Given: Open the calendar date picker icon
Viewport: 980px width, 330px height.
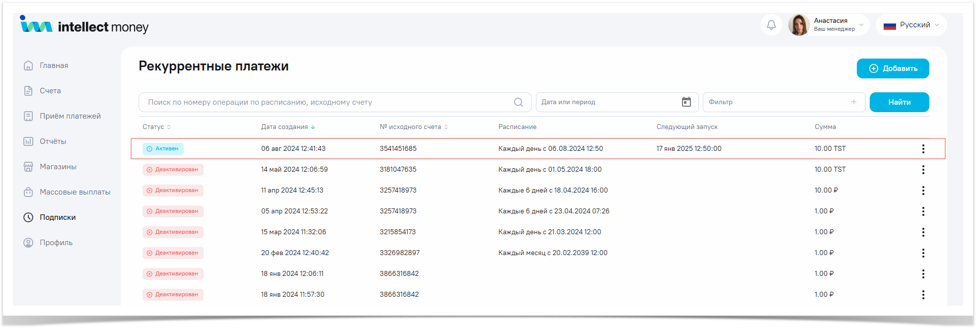Looking at the screenshot, I should coord(686,102).
